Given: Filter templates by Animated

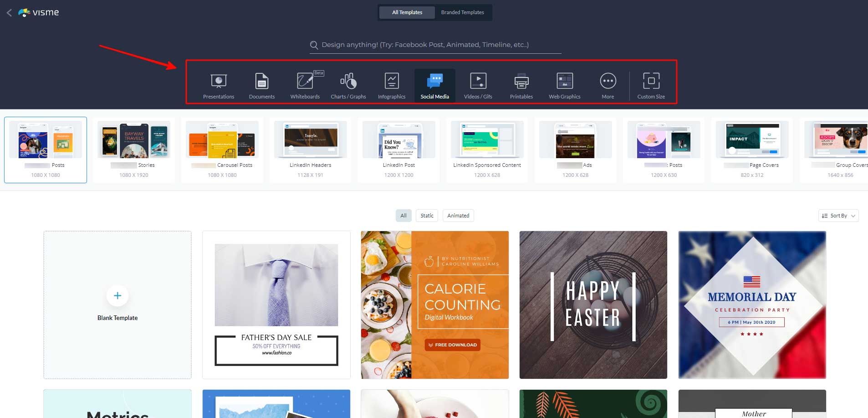Looking at the screenshot, I should pos(458,216).
